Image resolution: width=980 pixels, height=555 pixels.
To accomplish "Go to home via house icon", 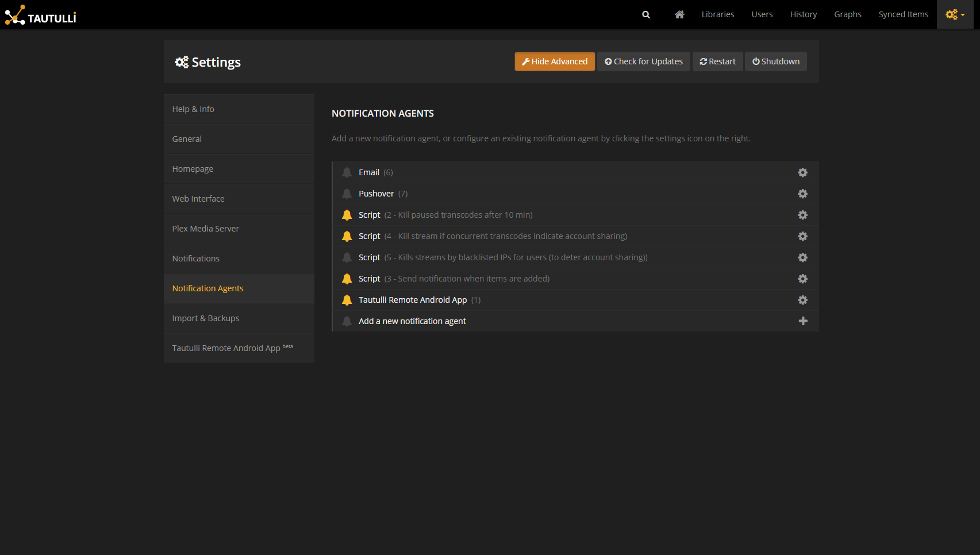I will (x=679, y=15).
